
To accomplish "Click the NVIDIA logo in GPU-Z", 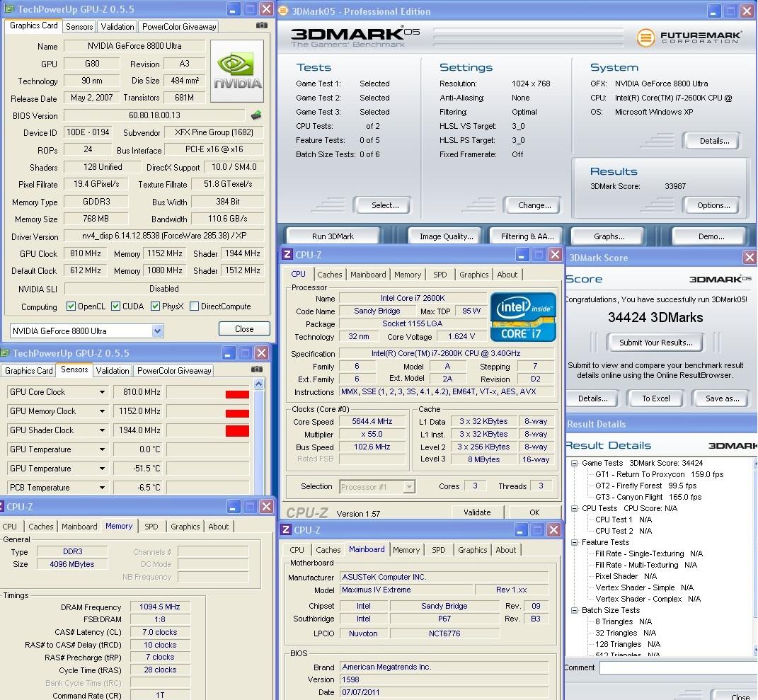I will click(237, 71).
